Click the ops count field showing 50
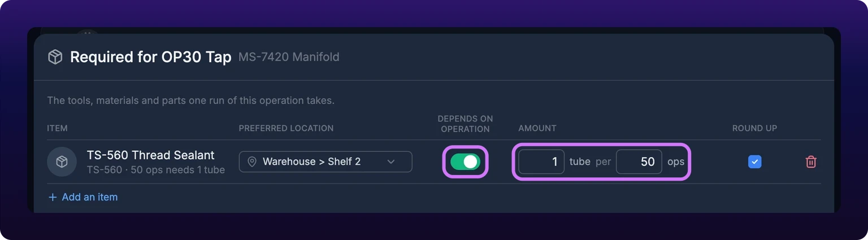Viewport: 868px width, 240px height. (639, 162)
